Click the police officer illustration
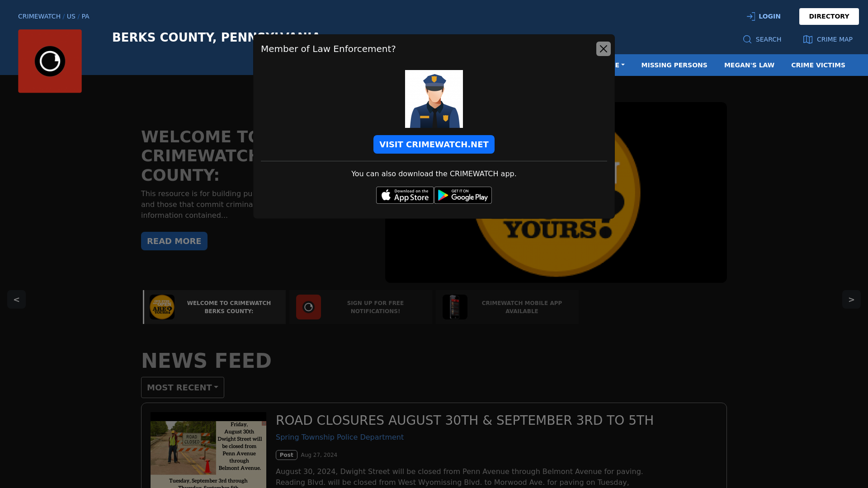This screenshot has width=868, height=488. (434, 99)
